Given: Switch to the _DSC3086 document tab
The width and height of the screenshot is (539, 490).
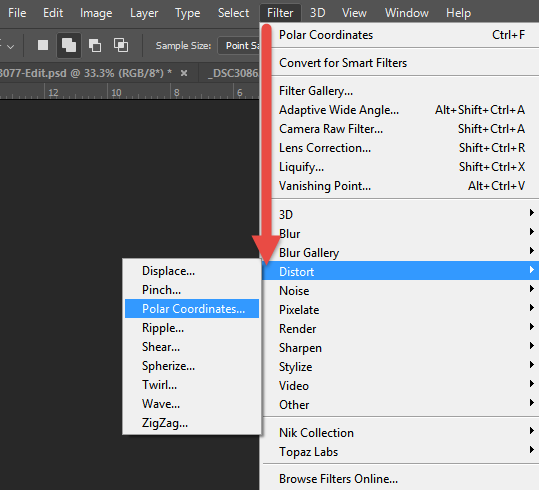Looking at the screenshot, I should pyautogui.click(x=233, y=73).
